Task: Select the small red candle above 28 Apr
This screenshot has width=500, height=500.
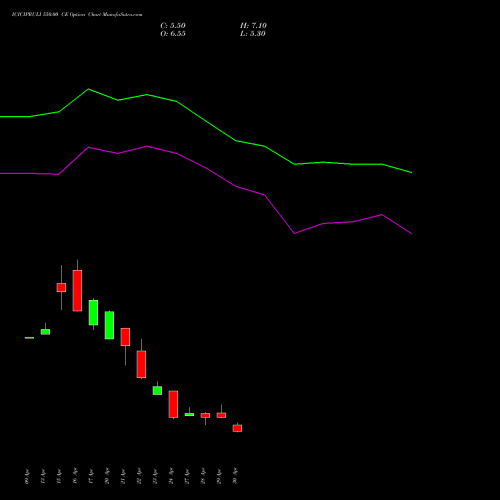Action: click(205, 415)
